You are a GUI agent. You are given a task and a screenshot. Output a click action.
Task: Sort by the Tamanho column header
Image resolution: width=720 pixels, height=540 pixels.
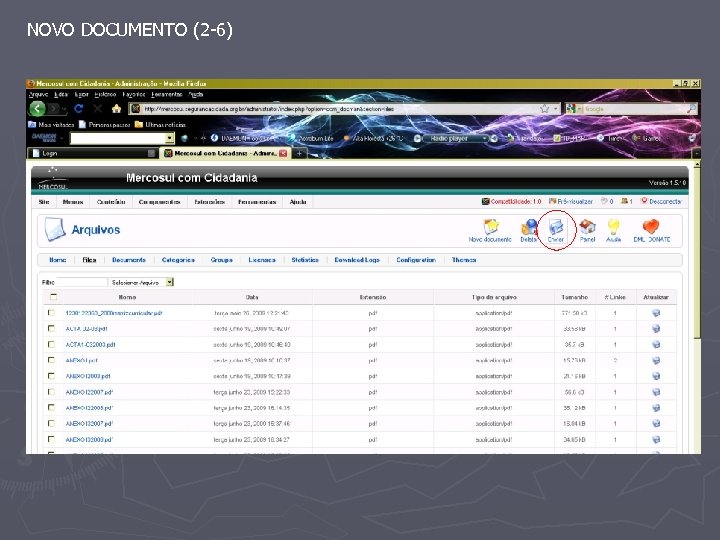574,297
